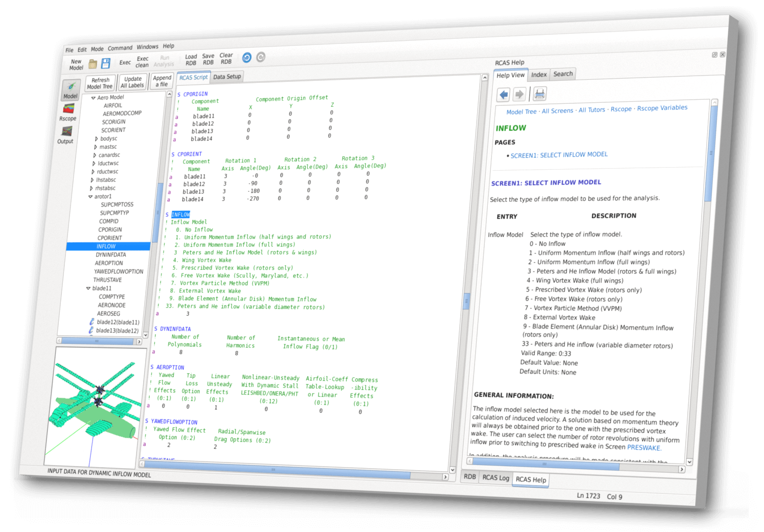Click the blade13(blade12) link icon in tree
This screenshot has height=532, width=764.
coord(91,330)
